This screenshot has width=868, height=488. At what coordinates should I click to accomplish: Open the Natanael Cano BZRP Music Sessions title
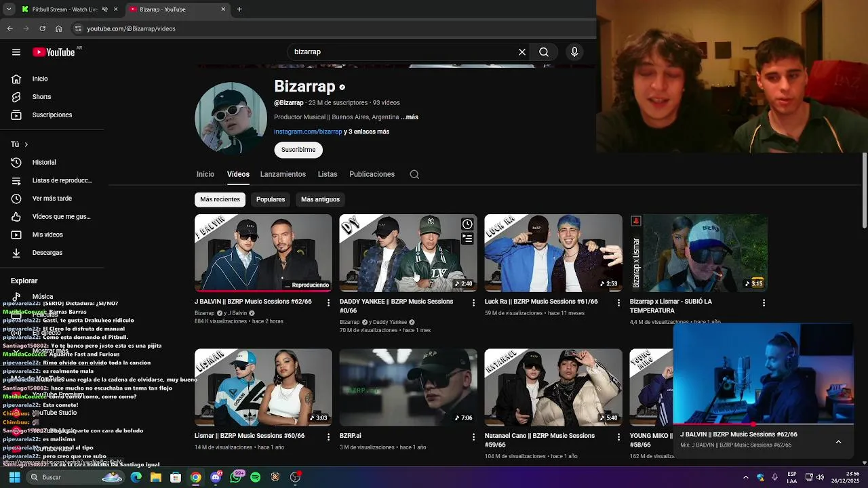click(540, 440)
